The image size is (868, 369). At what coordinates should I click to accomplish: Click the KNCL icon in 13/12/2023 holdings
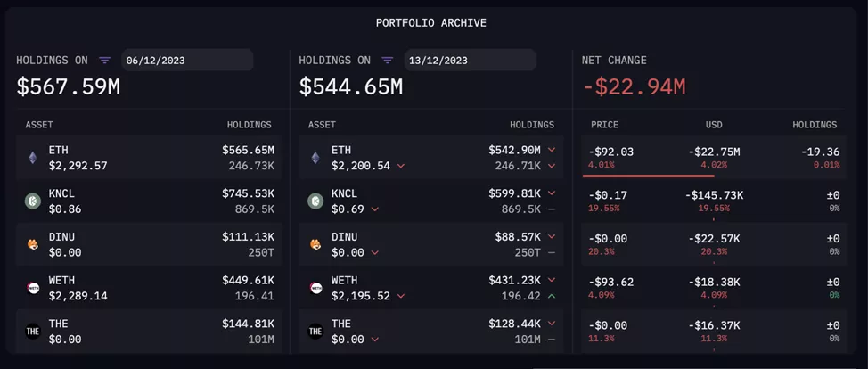click(315, 201)
